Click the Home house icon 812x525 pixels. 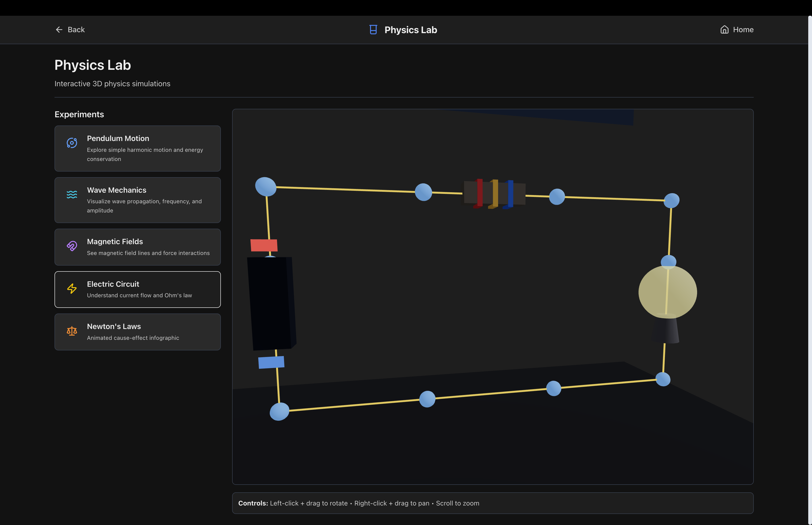pyautogui.click(x=724, y=30)
